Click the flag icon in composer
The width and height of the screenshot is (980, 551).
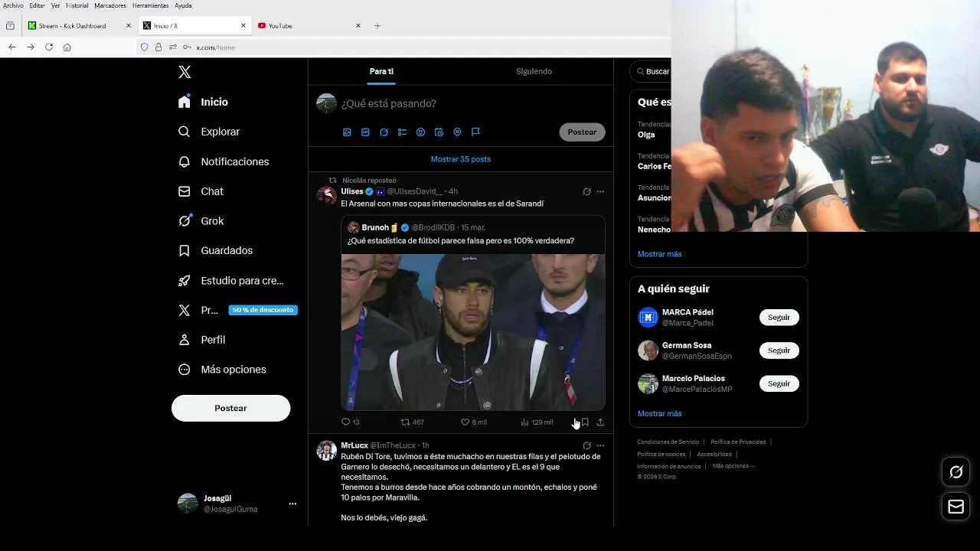pos(475,132)
